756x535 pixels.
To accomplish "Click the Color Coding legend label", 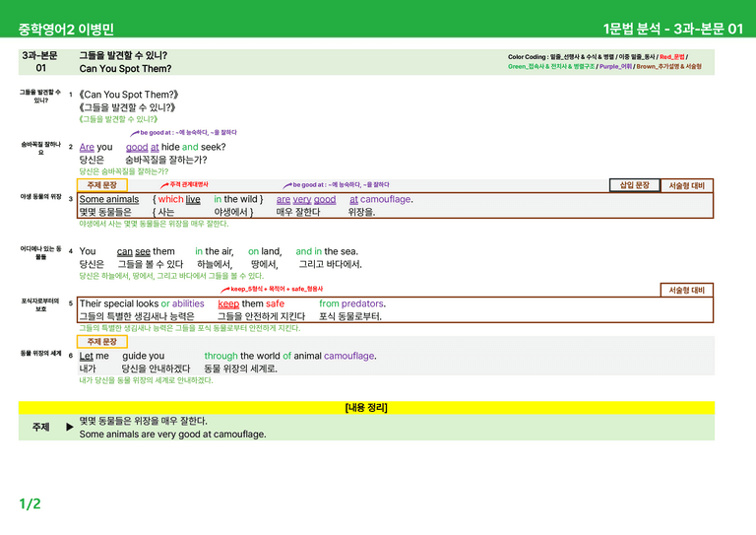I will point(527,57).
